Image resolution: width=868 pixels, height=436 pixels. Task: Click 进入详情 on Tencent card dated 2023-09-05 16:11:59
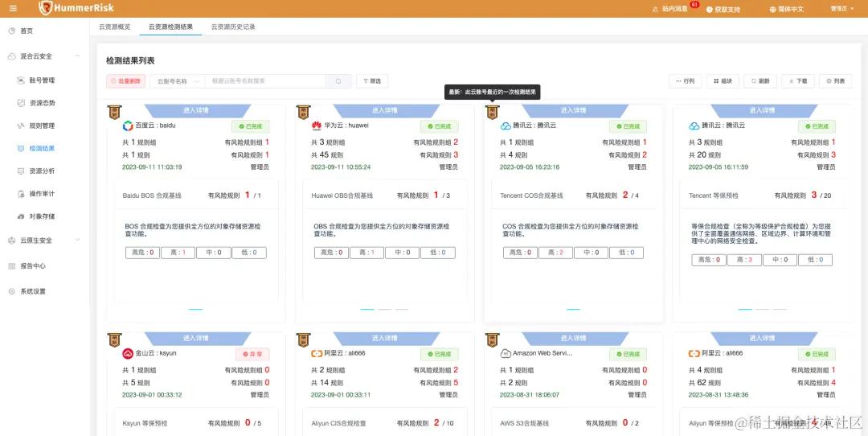(762, 111)
